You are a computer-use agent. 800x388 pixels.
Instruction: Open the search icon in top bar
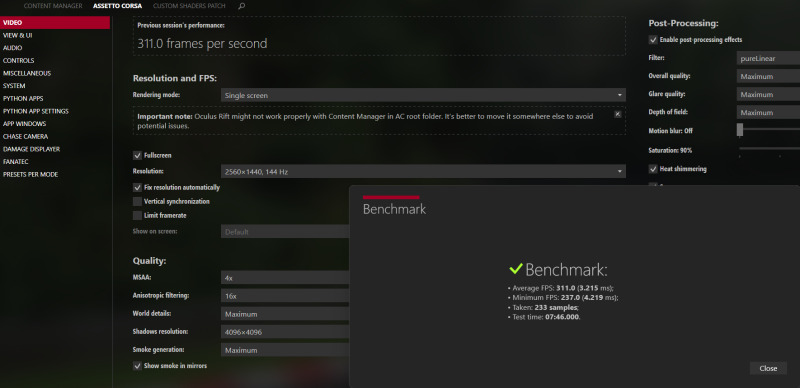[x=242, y=6]
